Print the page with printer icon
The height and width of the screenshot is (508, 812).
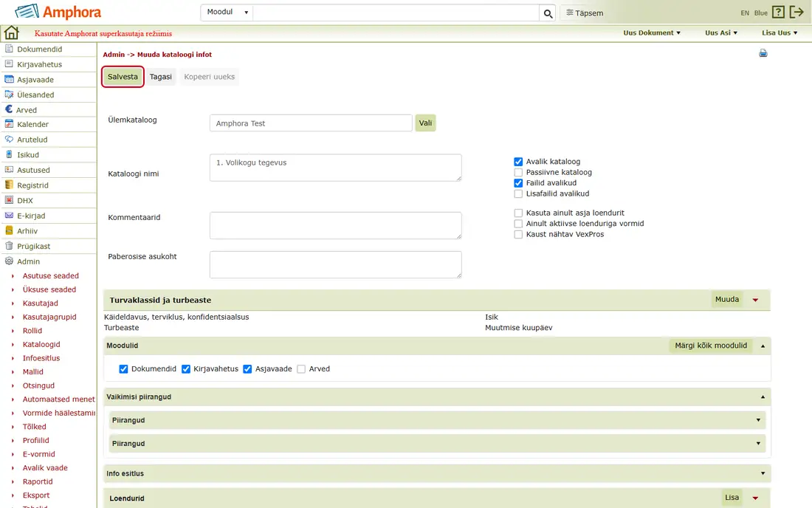click(763, 53)
